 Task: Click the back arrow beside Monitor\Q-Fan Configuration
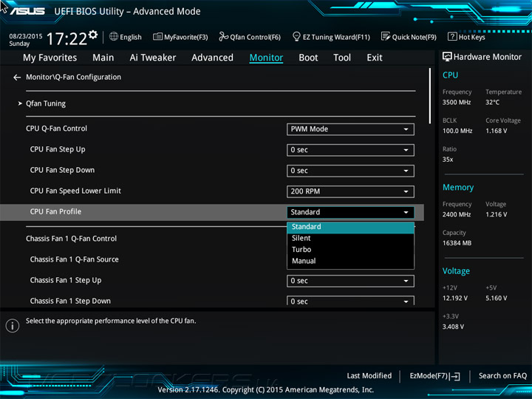coord(17,78)
